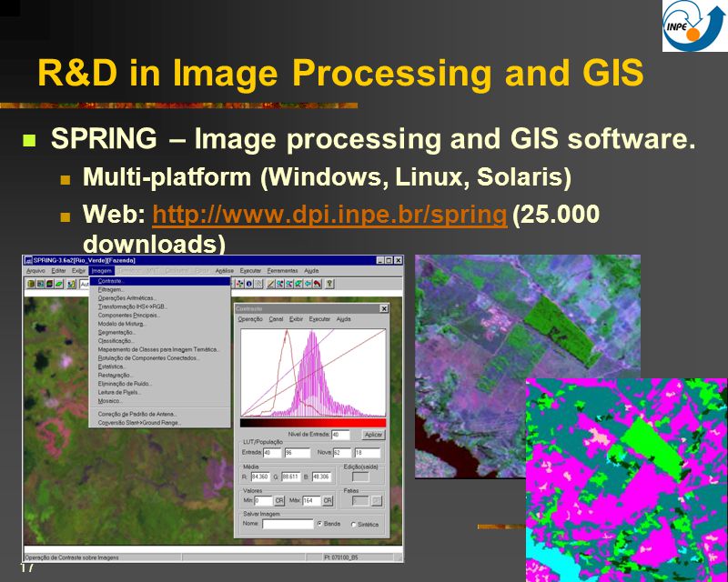Viewport: 728px width, 582px height.
Task: Choose Mosaico... from the menu
Action: 160,400
